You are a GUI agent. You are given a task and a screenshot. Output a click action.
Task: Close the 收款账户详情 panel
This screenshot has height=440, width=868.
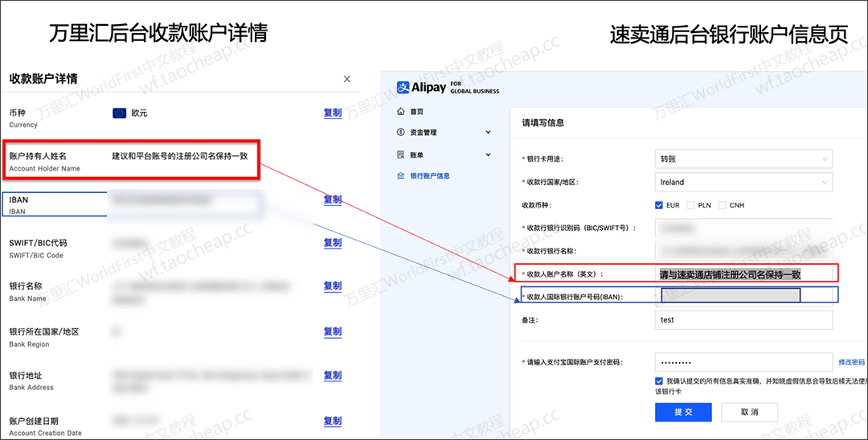pyautogui.click(x=346, y=79)
